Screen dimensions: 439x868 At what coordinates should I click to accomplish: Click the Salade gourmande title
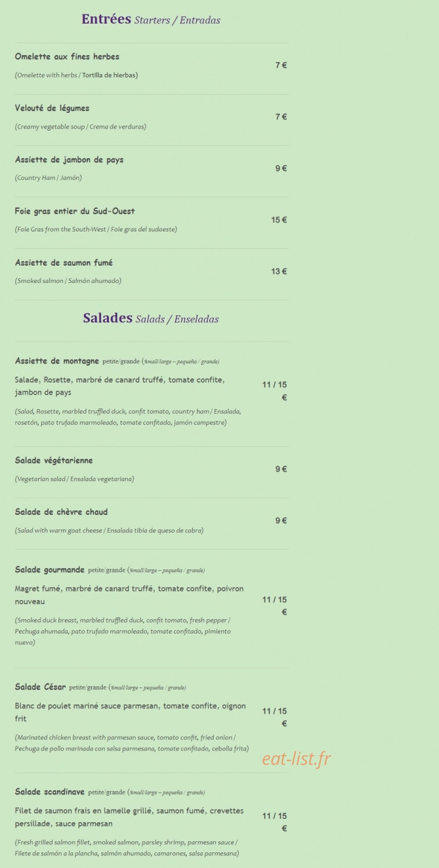tap(50, 570)
